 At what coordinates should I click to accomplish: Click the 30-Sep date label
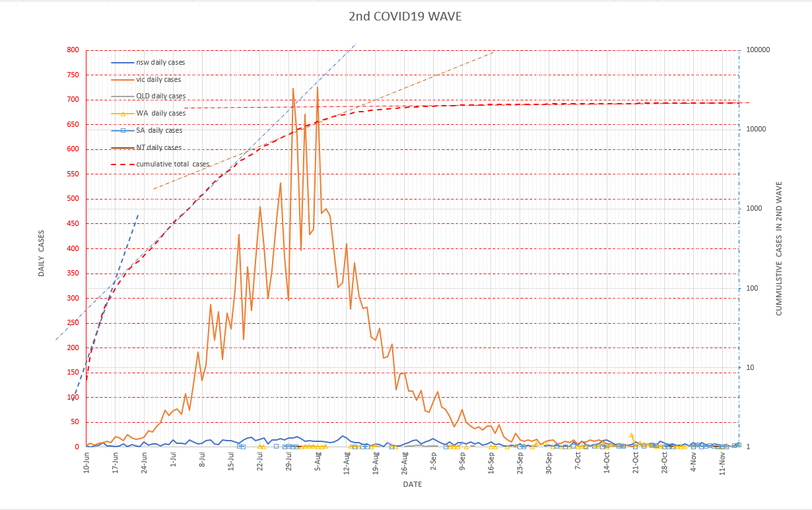coord(549,464)
